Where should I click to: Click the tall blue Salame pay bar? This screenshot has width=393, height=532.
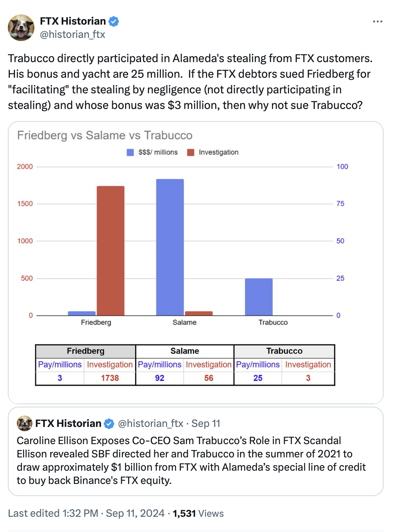coord(170,247)
